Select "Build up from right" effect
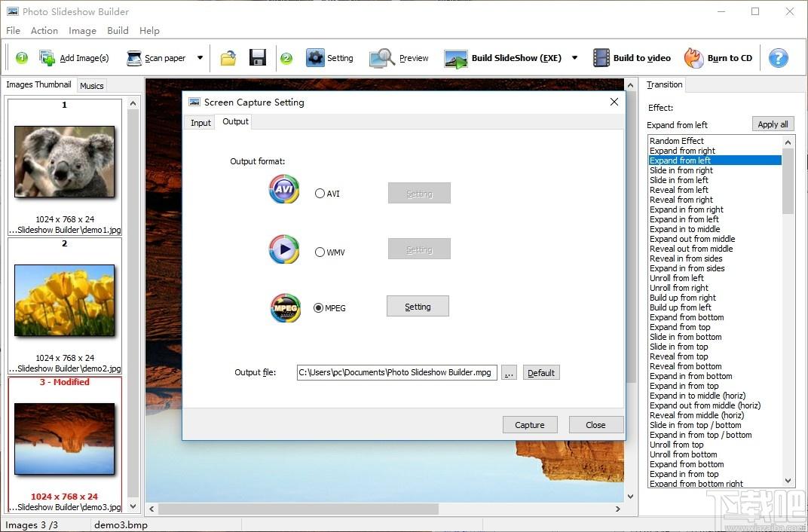This screenshot has width=808, height=532. pyautogui.click(x=715, y=297)
